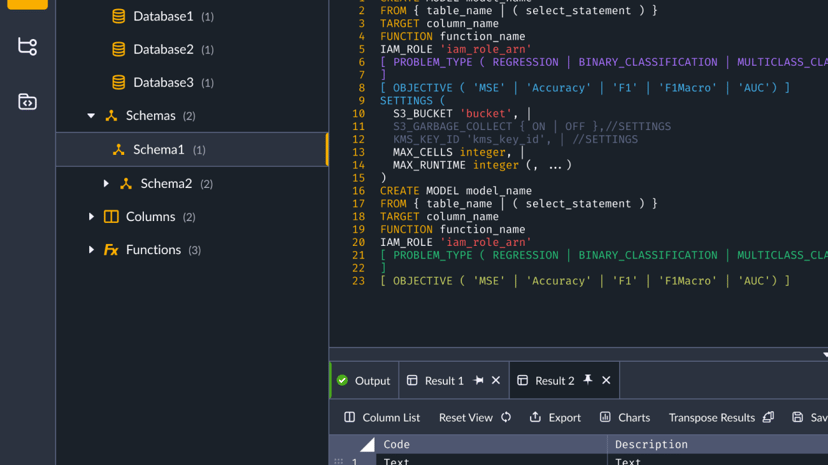Image resolution: width=828 pixels, height=465 pixels.
Task: Click the Database2 cylinder icon
Action: coord(119,50)
